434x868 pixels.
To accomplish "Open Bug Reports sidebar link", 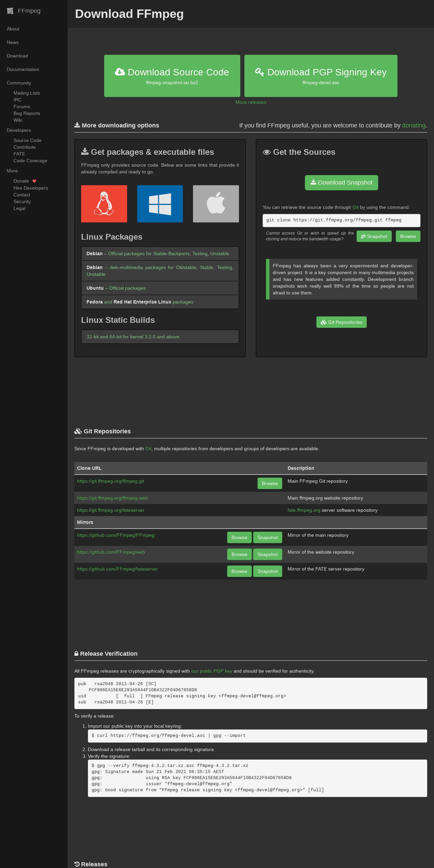I will tap(27, 113).
